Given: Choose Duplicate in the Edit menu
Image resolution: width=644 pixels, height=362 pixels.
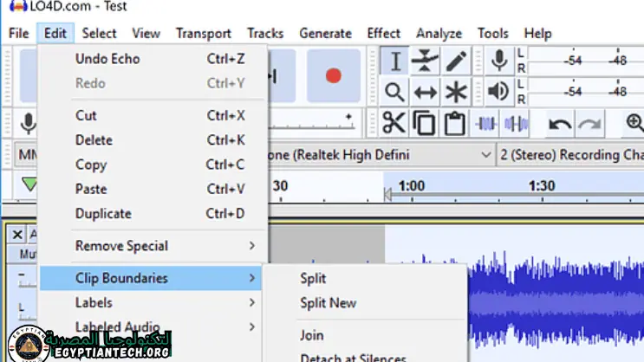Looking at the screenshot, I should pyautogui.click(x=151, y=214).
